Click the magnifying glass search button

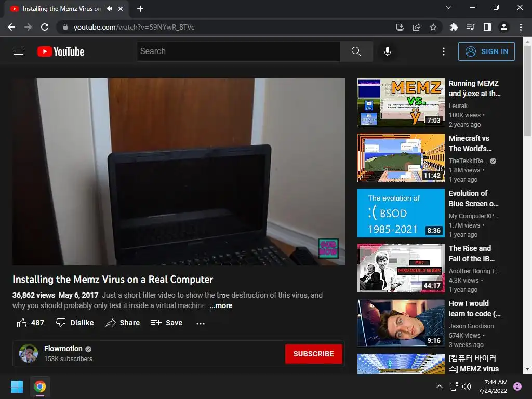pyautogui.click(x=356, y=51)
